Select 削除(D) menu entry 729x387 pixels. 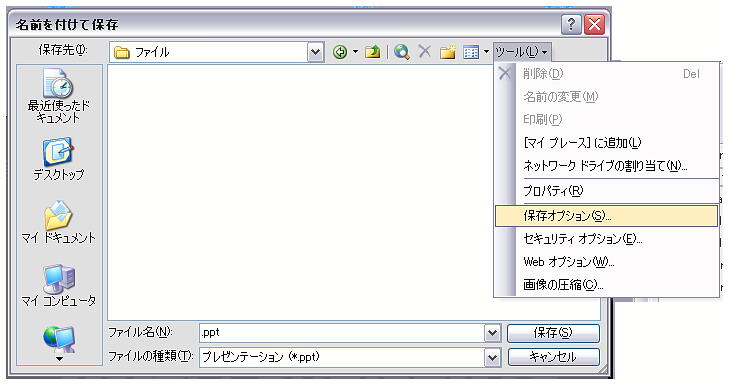click(x=607, y=73)
